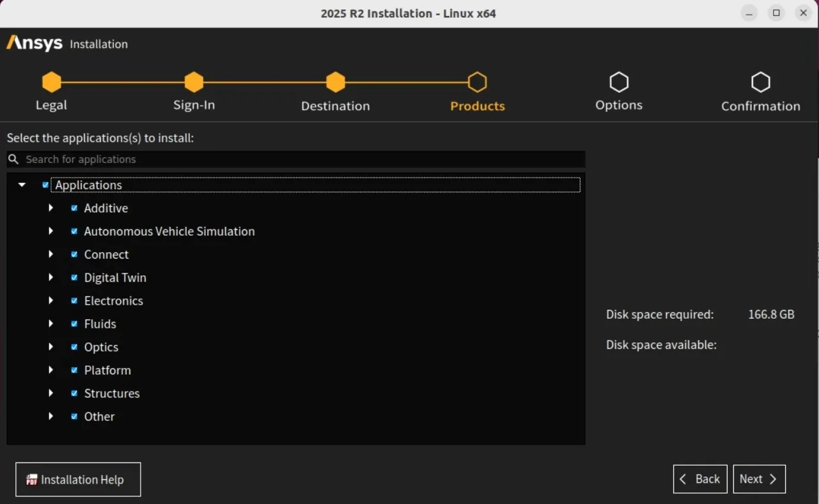Jump to the Options step label
Image resolution: width=819 pixels, height=504 pixels.
[619, 105]
